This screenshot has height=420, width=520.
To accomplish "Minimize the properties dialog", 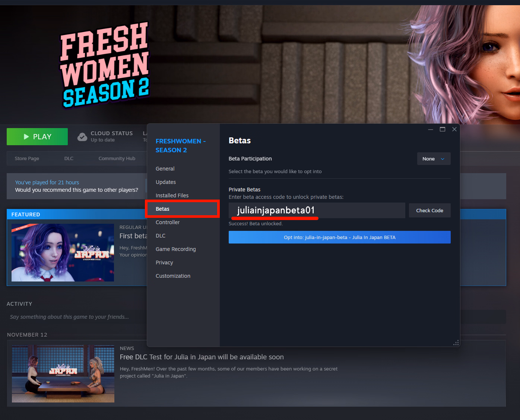I will click(x=431, y=130).
